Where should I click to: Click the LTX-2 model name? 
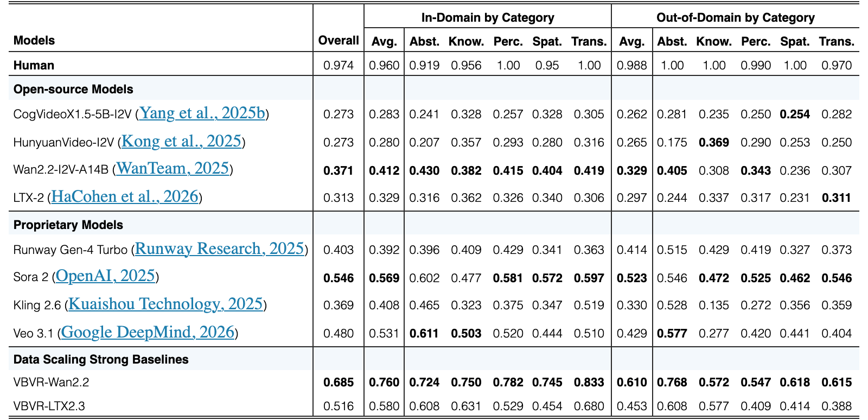(28, 198)
